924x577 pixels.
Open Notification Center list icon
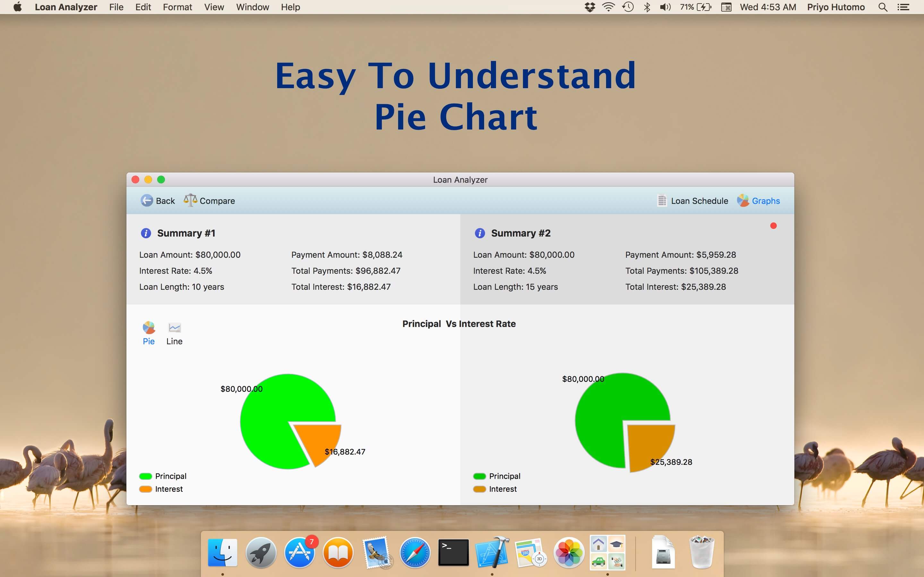click(x=903, y=7)
